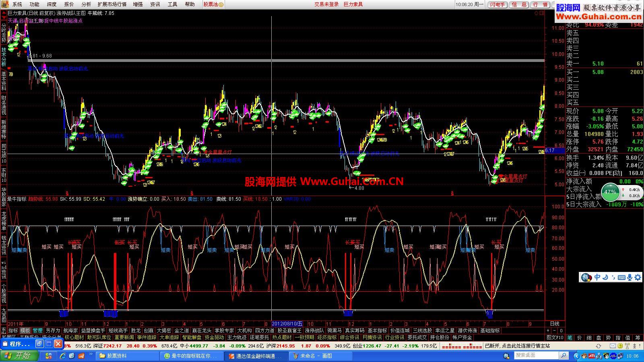Viewport: 644px width, 362px height.
Task: Click the zoom-in plus button below chart
Action: coord(548,331)
